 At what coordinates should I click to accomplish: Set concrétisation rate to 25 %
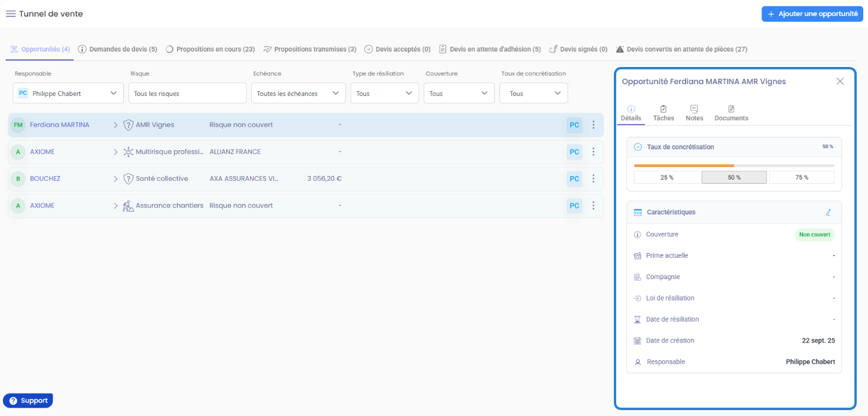tap(667, 177)
